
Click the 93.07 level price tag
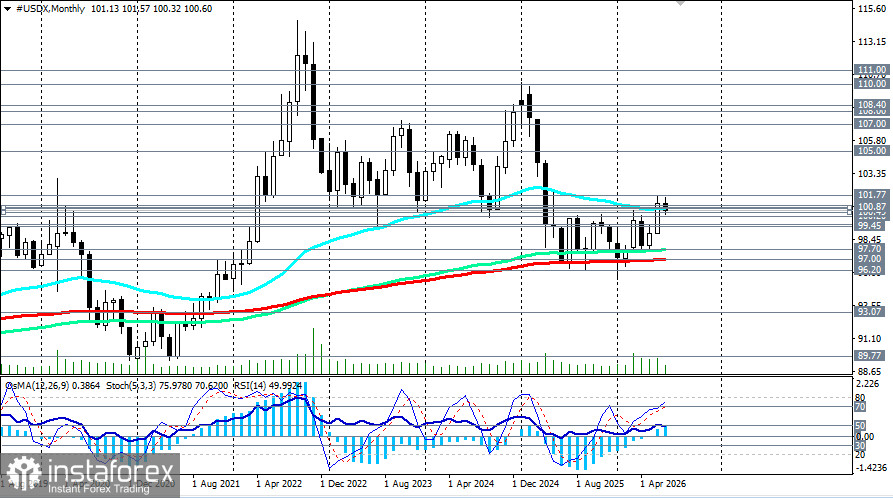tap(870, 311)
